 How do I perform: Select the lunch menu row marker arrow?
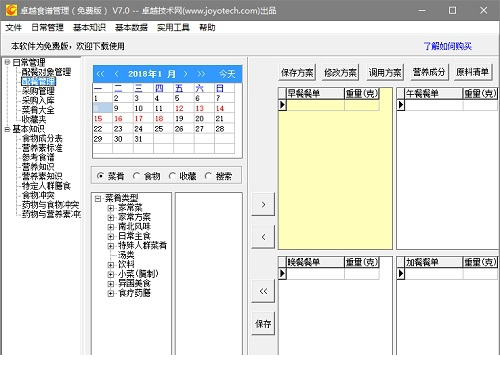coord(401,105)
